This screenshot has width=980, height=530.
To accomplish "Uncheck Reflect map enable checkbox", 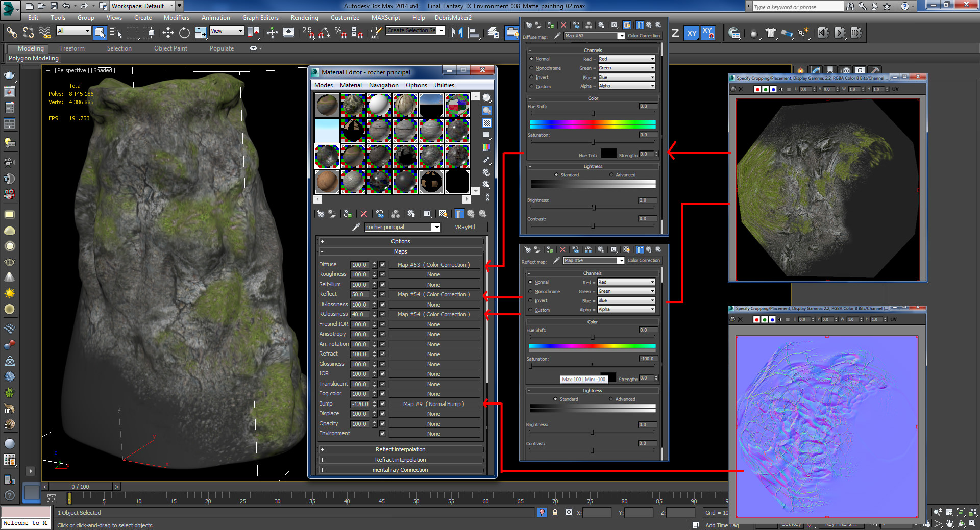I will point(382,294).
